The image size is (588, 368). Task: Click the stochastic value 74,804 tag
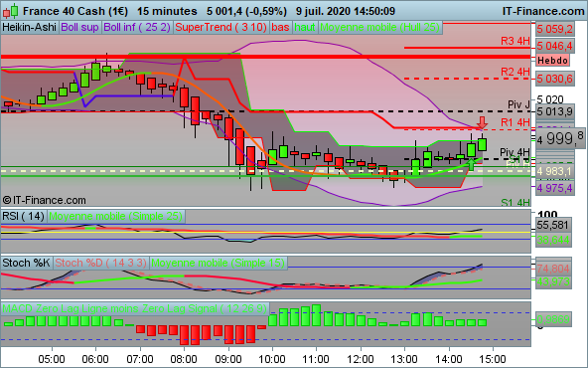tap(553, 269)
